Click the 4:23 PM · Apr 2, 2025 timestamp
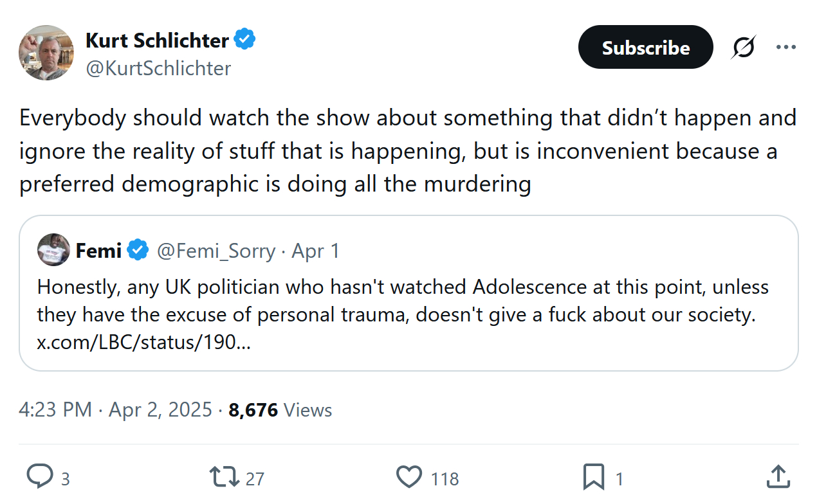Screen dimensions: 817x504 [x=115, y=410]
